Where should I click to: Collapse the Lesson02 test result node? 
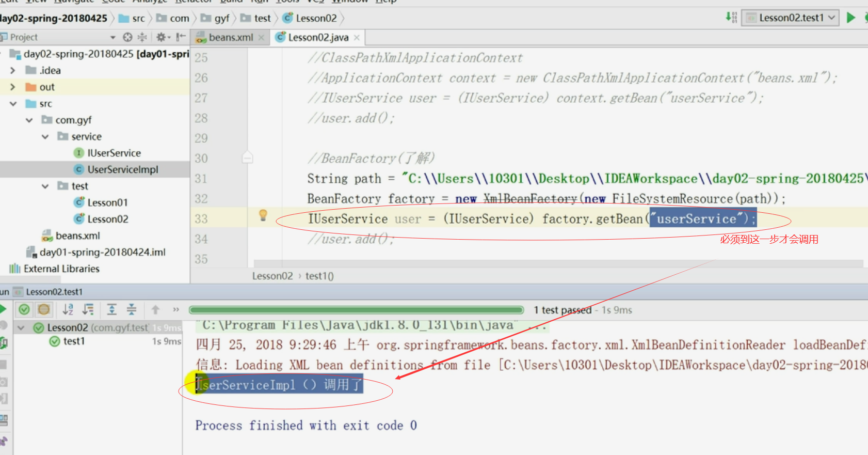tap(21, 327)
